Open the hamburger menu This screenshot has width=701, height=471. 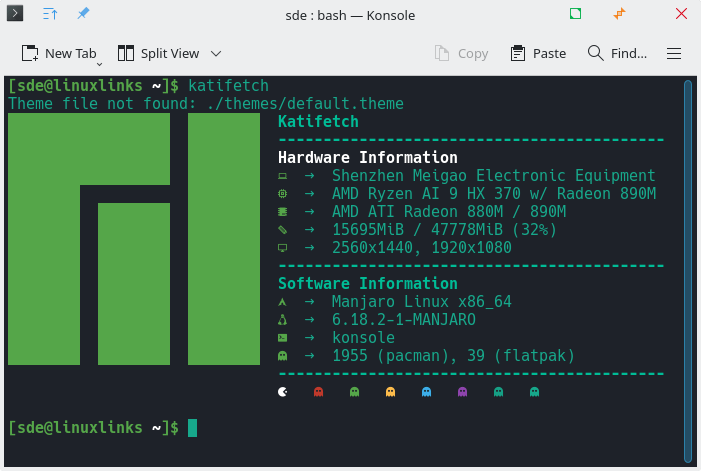click(x=674, y=53)
